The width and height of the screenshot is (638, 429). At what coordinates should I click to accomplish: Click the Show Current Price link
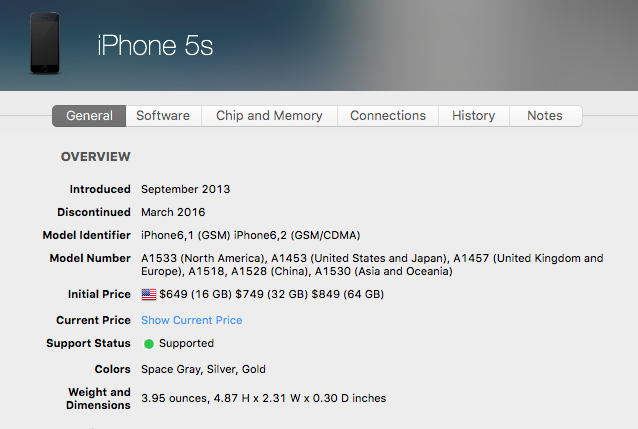tap(192, 320)
